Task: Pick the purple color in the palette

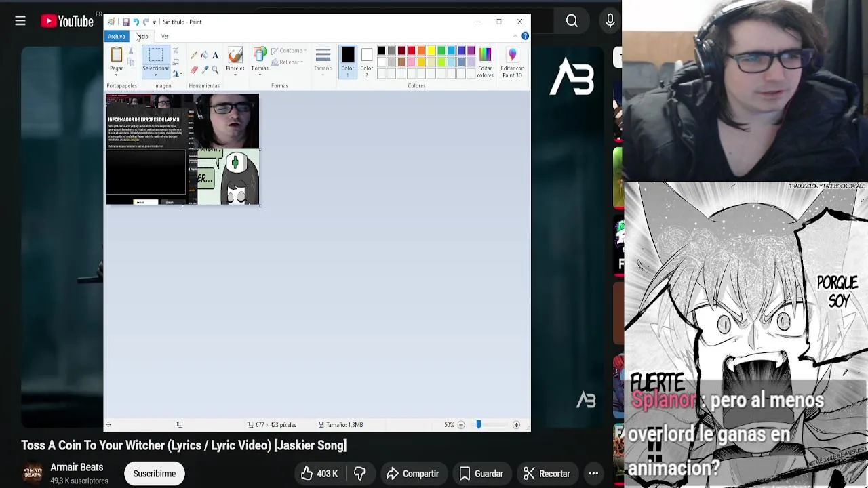Action: click(471, 51)
